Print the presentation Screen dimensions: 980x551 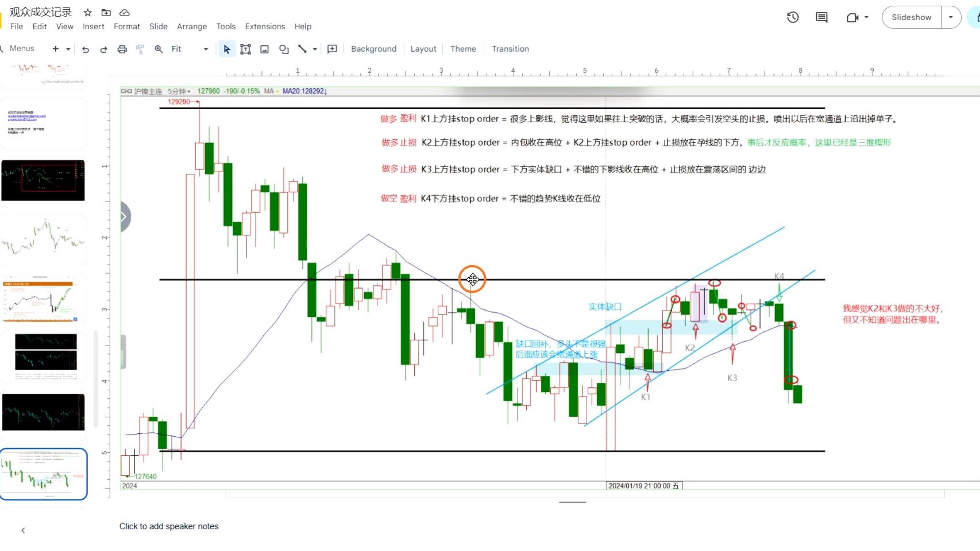(x=122, y=49)
